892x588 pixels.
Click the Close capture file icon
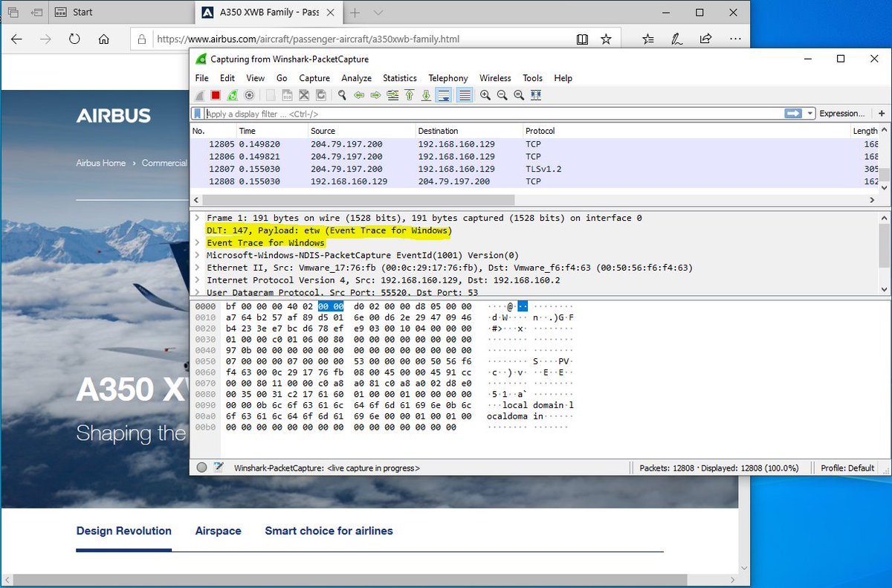pos(304,95)
